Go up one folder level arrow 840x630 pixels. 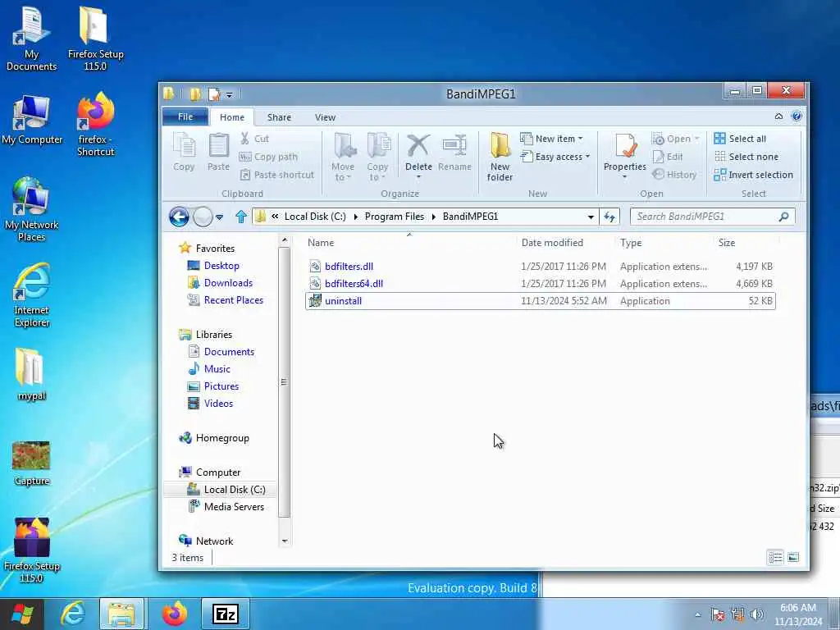(240, 217)
